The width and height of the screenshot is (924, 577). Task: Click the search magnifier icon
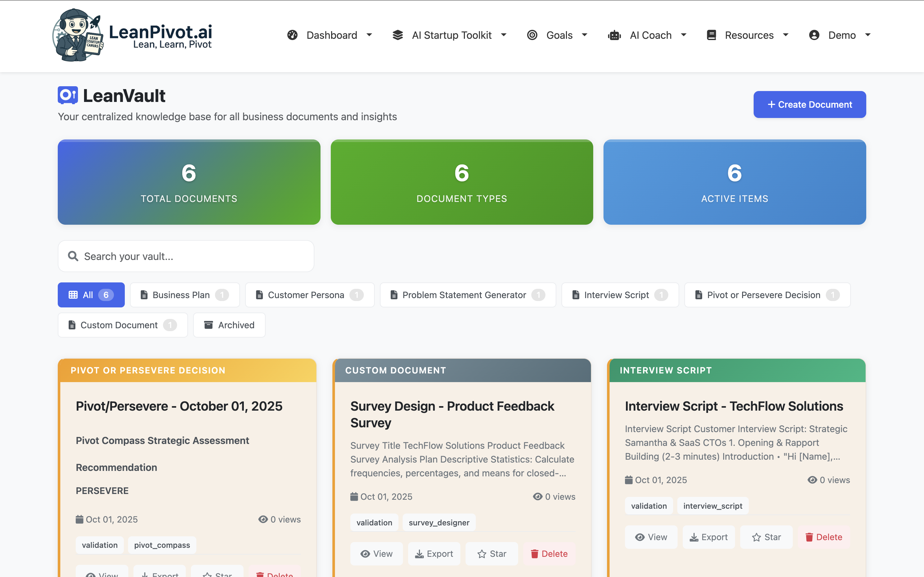click(x=73, y=256)
